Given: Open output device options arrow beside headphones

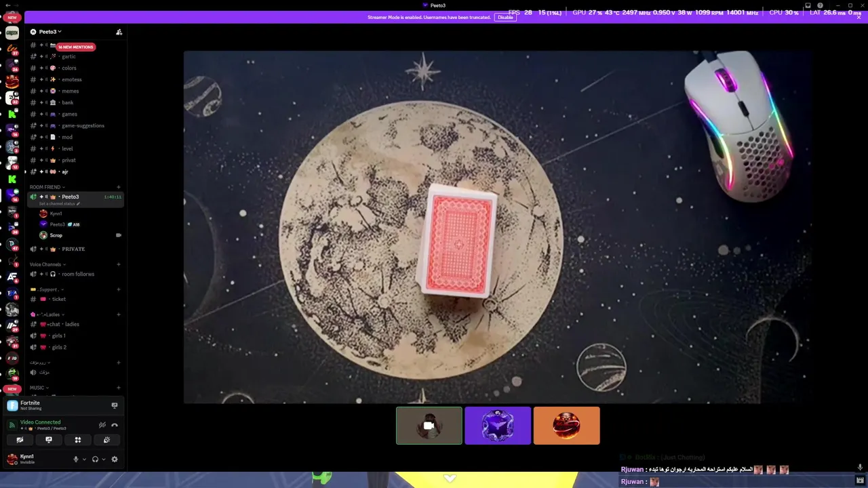Looking at the screenshot, I should point(103,459).
